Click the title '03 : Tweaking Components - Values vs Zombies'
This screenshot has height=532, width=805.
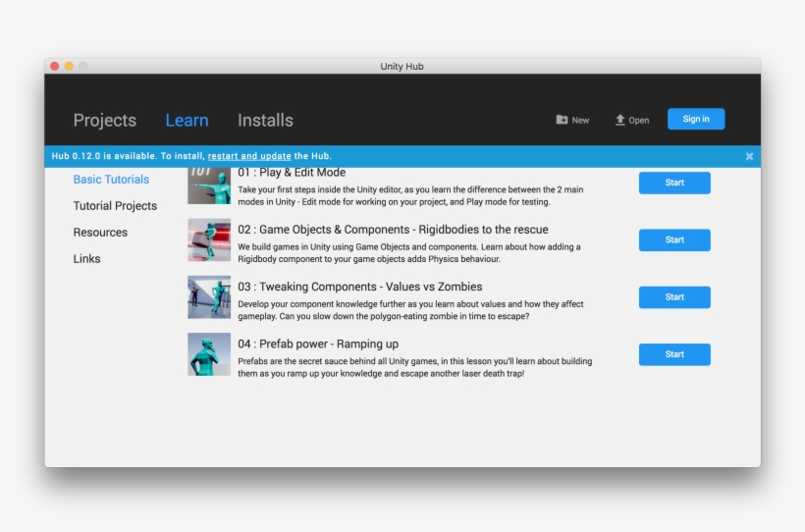click(x=360, y=287)
